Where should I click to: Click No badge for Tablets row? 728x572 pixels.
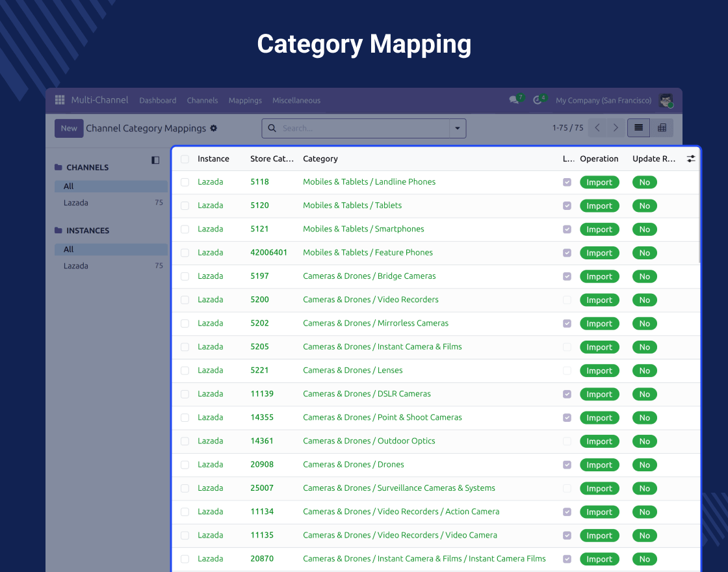tap(644, 205)
